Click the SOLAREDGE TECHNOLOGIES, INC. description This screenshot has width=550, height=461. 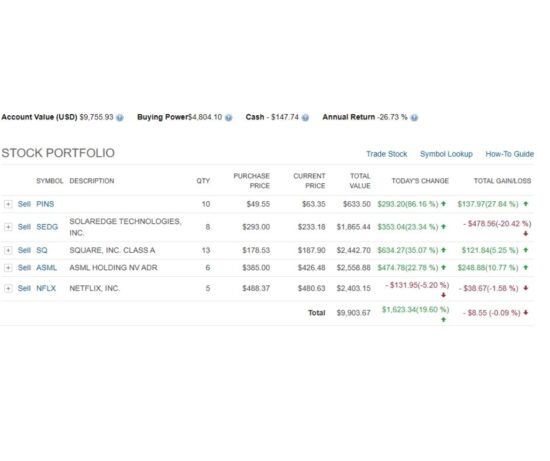[125, 227]
